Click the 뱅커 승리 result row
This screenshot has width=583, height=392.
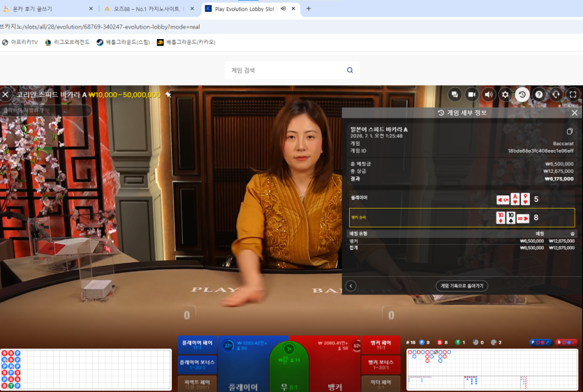[x=462, y=218]
